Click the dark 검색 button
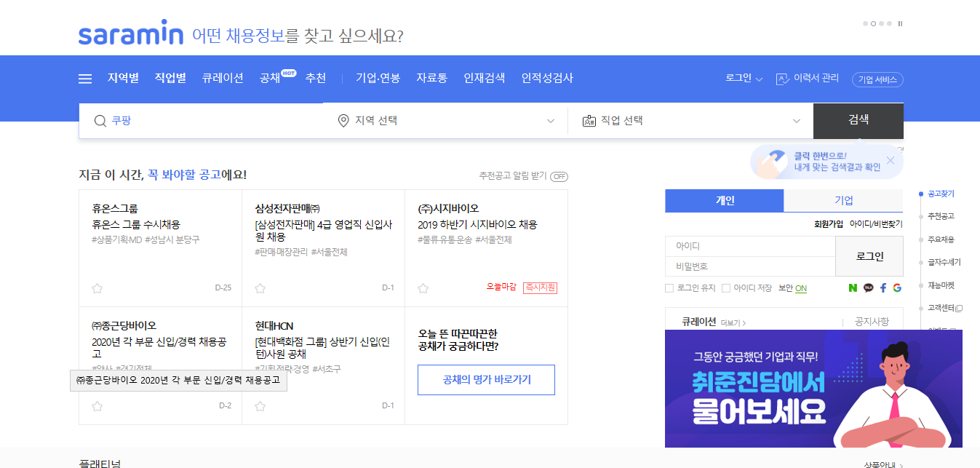 tap(859, 121)
